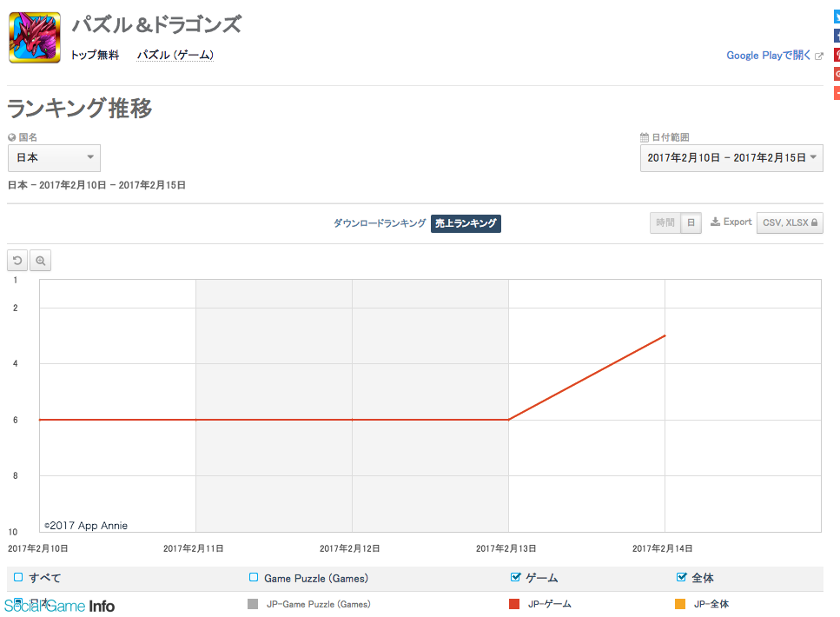The width and height of the screenshot is (840, 617).
Task: Click the external-link icon beside Google Playで開く
Action: (x=818, y=56)
